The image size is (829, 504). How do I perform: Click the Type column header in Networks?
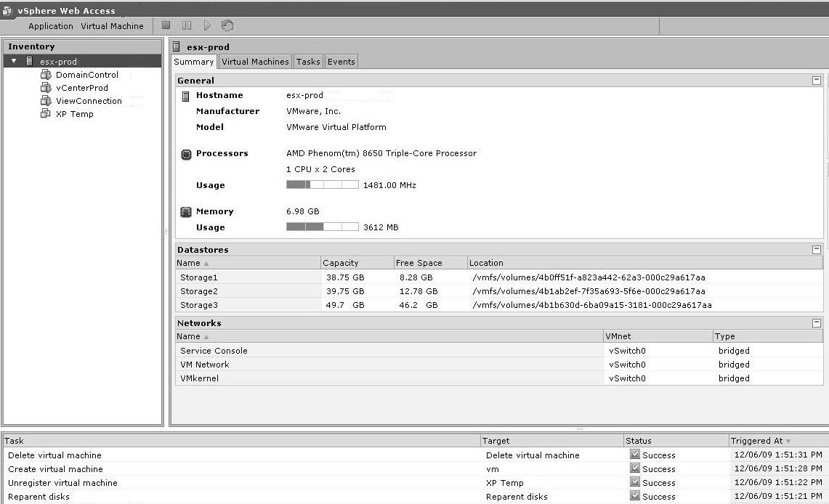[768, 336]
